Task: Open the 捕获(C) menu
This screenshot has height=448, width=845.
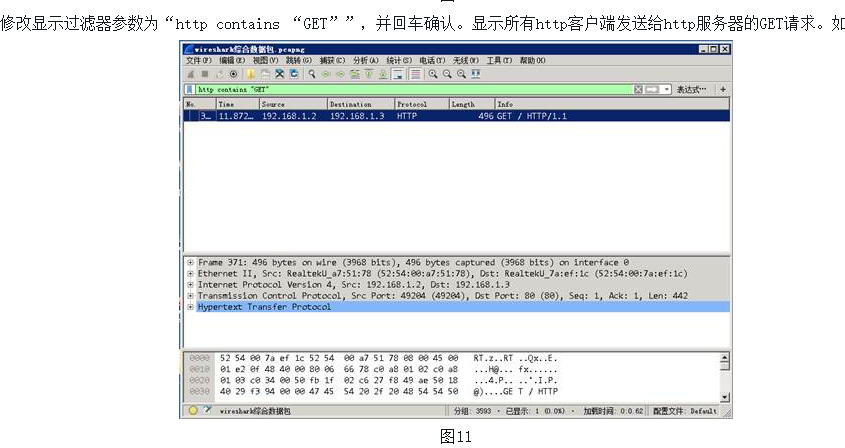Action: pyautogui.click(x=333, y=60)
